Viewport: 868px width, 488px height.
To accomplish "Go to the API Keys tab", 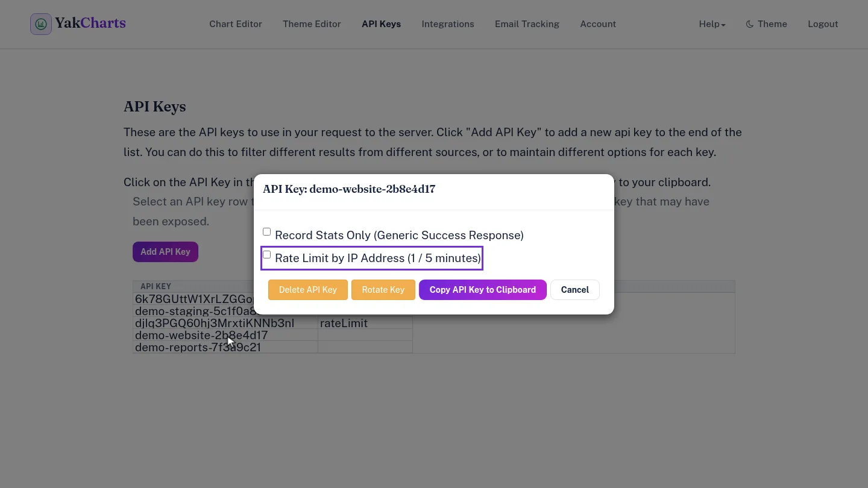I will pyautogui.click(x=381, y=24).
